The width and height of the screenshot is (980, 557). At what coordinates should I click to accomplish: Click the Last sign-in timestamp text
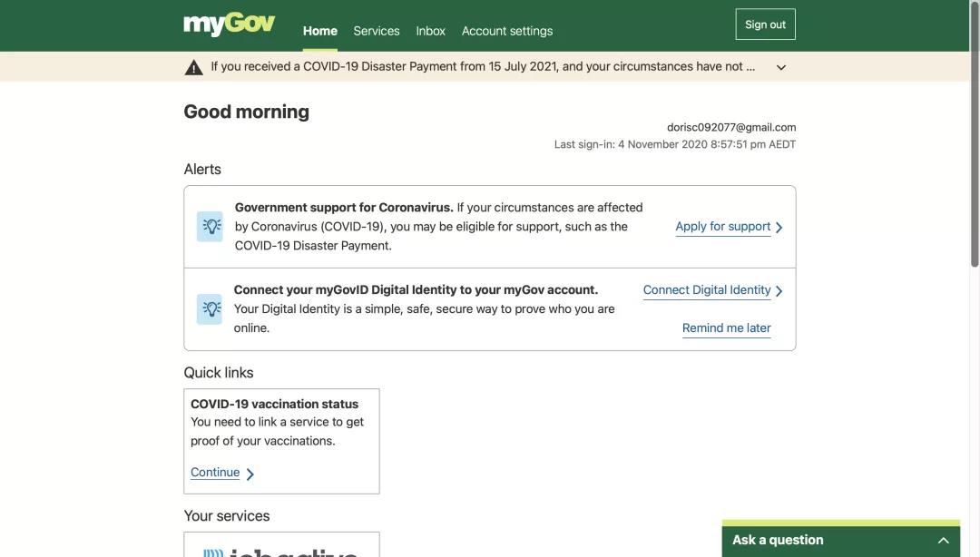[675, 144]
